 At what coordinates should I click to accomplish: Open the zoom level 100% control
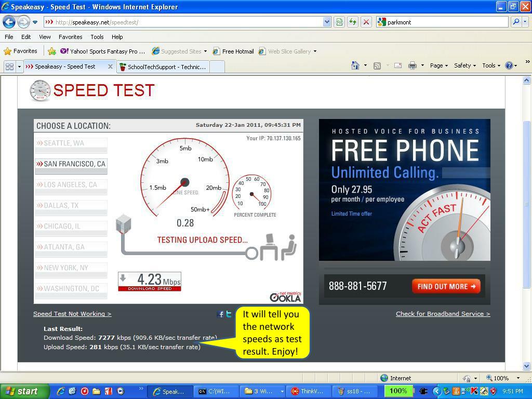[x=502, y=378]
